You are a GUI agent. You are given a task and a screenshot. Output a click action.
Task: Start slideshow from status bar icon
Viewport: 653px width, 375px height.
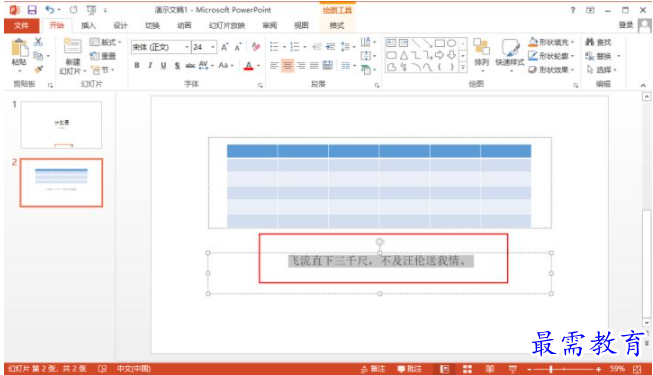click(513, 369)
